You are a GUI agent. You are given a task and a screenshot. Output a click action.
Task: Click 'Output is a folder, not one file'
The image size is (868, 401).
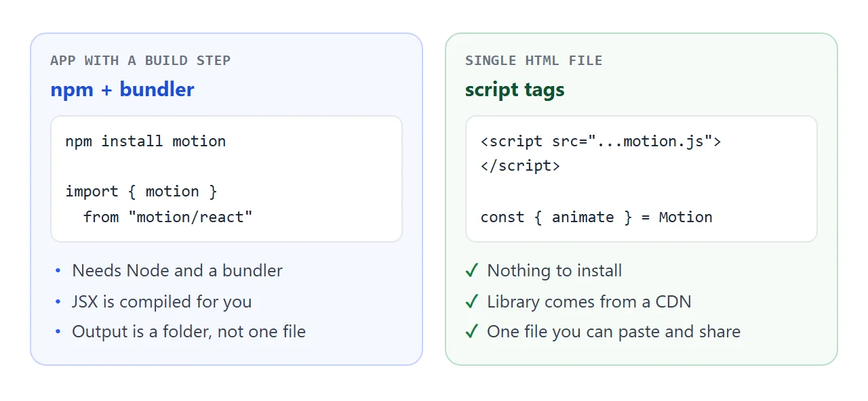[189, 331]
